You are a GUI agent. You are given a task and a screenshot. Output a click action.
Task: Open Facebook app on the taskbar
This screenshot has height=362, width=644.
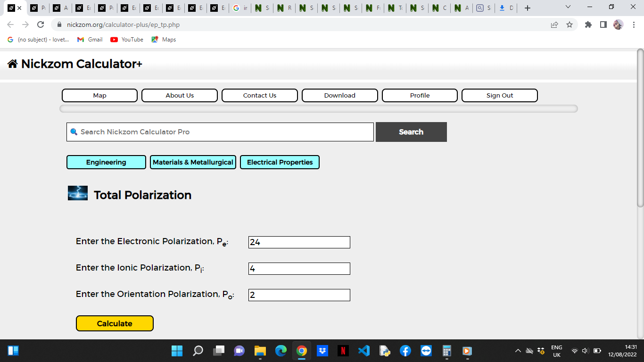(405, 351)
